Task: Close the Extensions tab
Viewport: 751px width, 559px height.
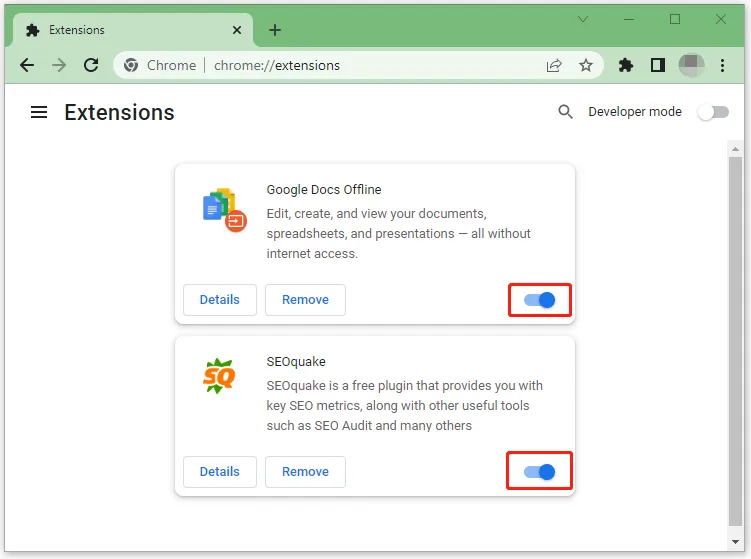Action: pyautogui.click(x=237, y=30)
